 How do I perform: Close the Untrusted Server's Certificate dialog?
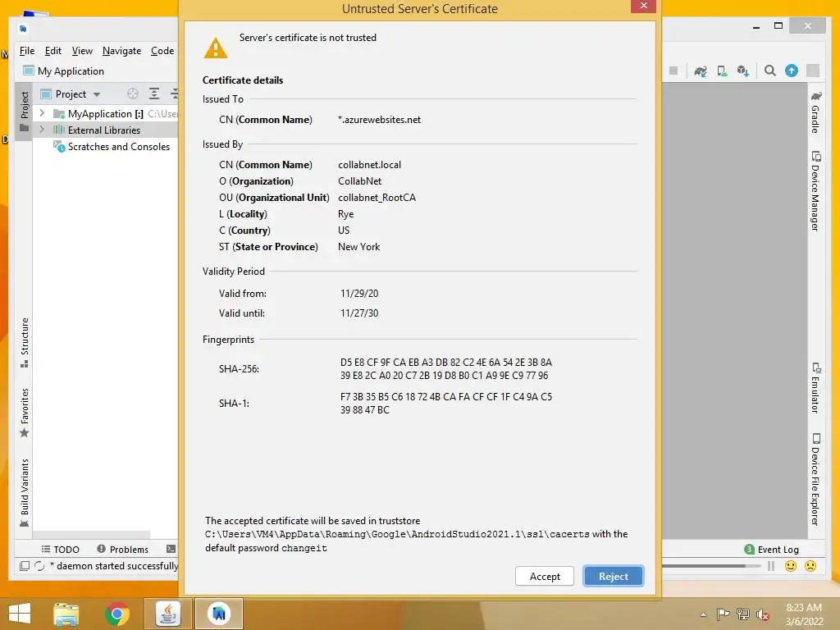click(x=643, y=6)
